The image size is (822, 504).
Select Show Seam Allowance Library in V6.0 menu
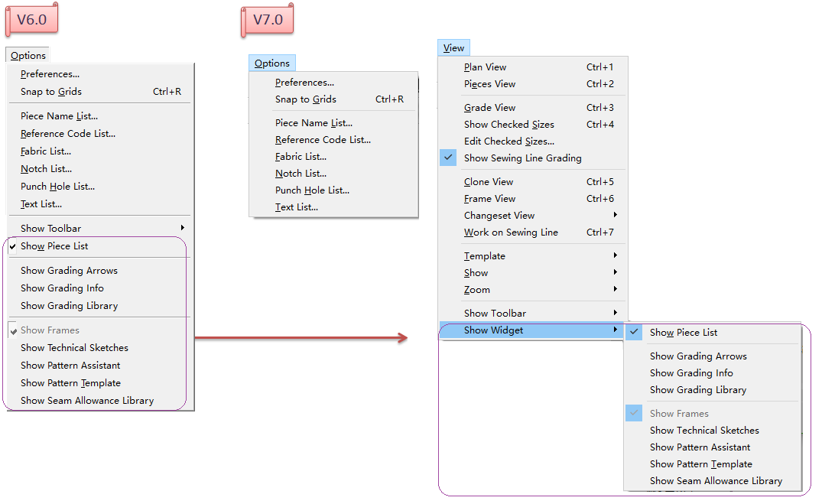click(x=87, y=401)
